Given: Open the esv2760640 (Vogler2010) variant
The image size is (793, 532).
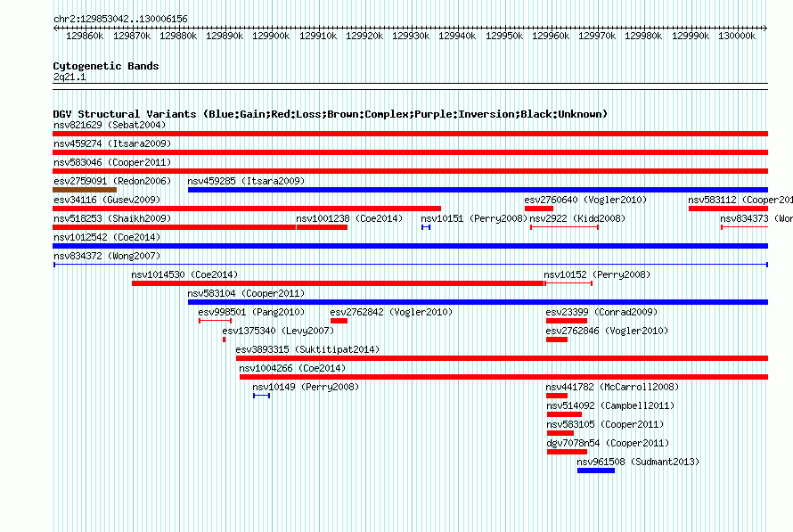Looking at the screenshot, I should [x=585, y=200].
